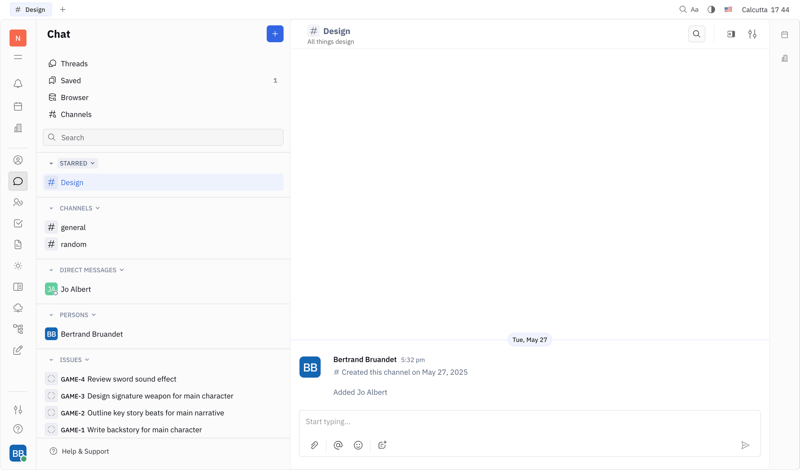Viewport: 800px width, 470px height.
Task: Open the building icon in right edge panel
Action: tap(784, 59)
